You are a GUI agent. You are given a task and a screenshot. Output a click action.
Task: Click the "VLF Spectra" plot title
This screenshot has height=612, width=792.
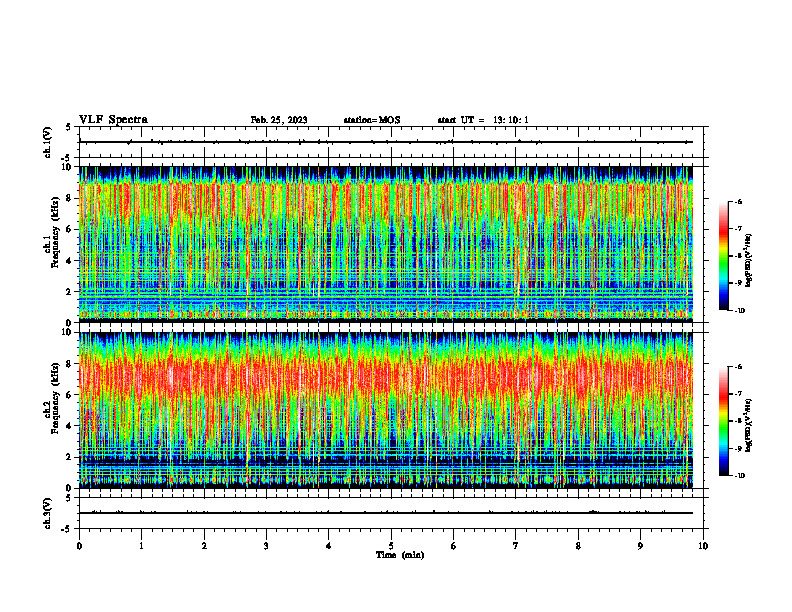114,120
